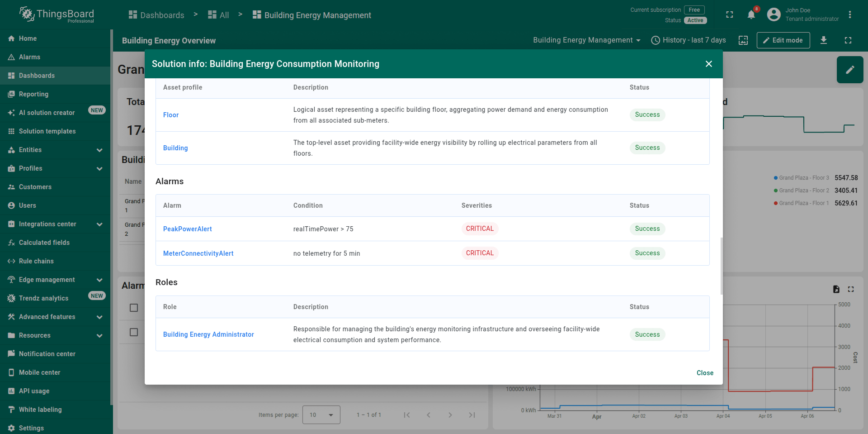
Task: Open the History last 7 days time window
Action: click(x=688, y=40)
